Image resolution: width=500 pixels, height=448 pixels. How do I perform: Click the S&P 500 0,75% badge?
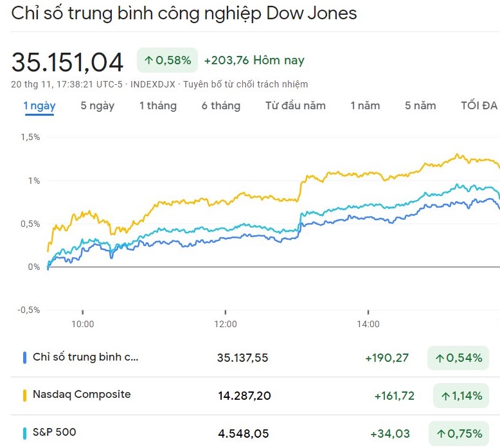click(461, 433)
